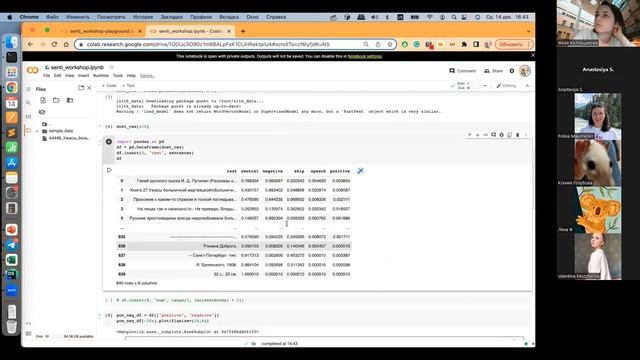Go back in browser
The width and height of the screenshot is (640, 360).
[31, 44]
